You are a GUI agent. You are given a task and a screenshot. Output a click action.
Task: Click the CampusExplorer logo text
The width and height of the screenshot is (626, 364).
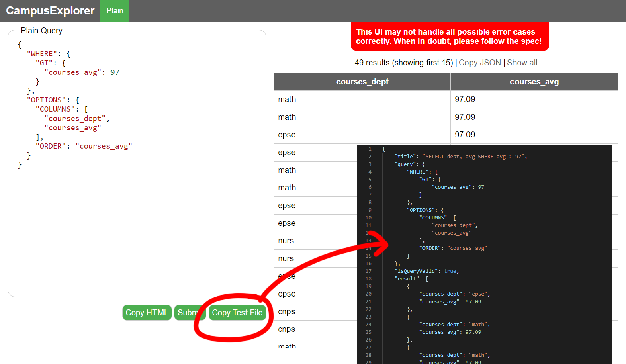point(50,11)
